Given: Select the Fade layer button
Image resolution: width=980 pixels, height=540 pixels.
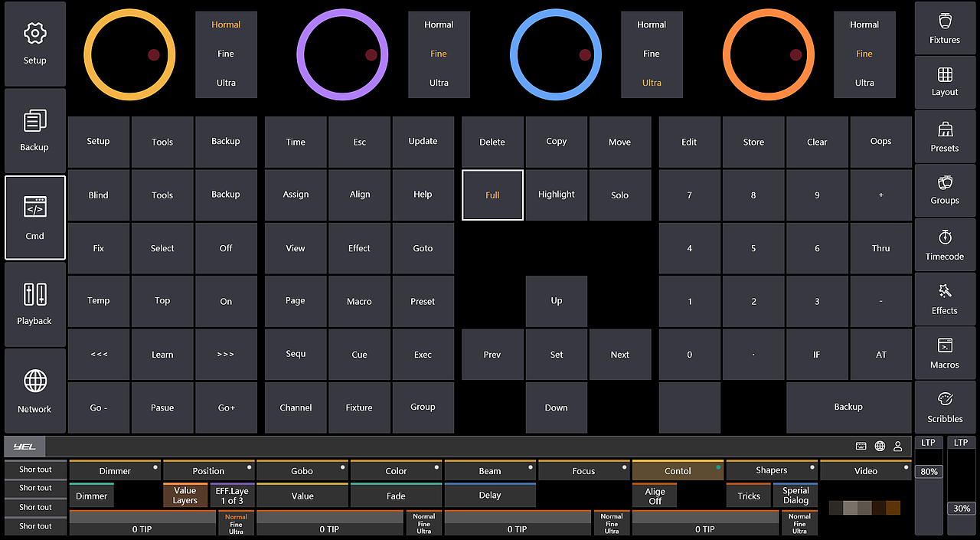Looking at the screenshot, I should (x=396, y=496).
